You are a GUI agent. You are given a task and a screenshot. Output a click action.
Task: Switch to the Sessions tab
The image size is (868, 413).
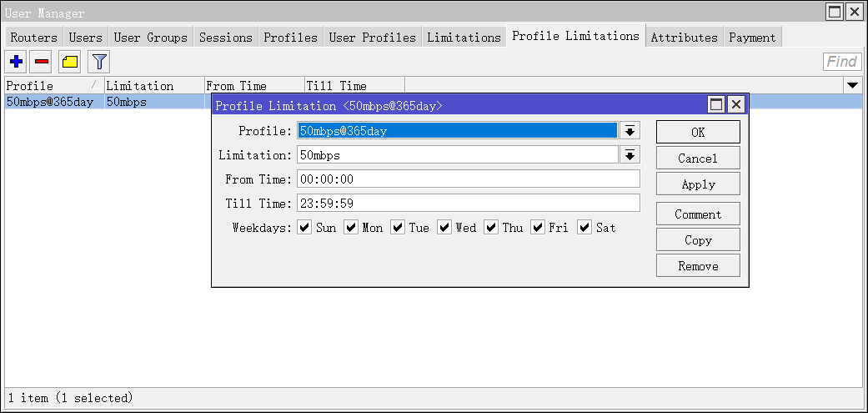coord(225,38)
